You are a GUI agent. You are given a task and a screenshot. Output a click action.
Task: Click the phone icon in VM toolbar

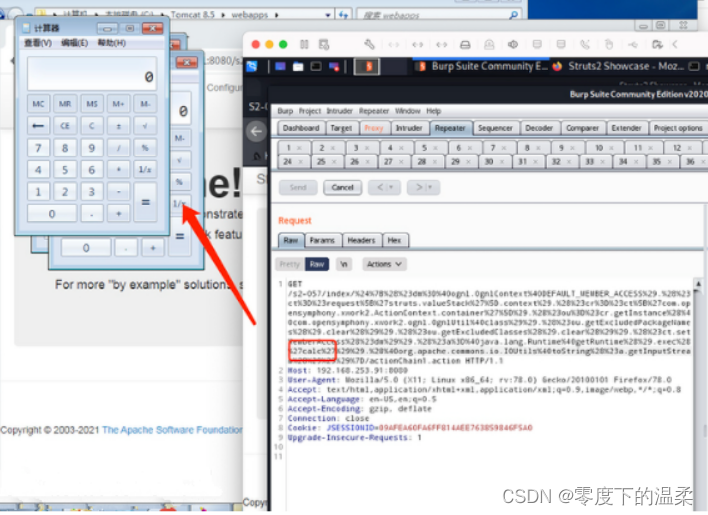point(585,45)
